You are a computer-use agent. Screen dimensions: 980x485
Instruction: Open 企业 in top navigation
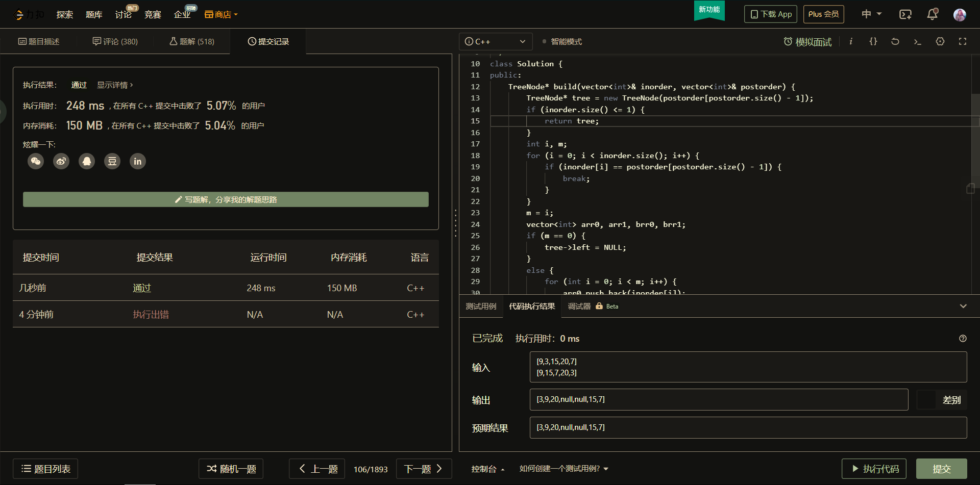pos(182,14)
